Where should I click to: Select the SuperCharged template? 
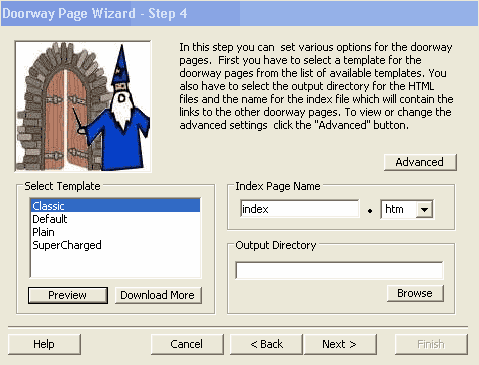115,245
